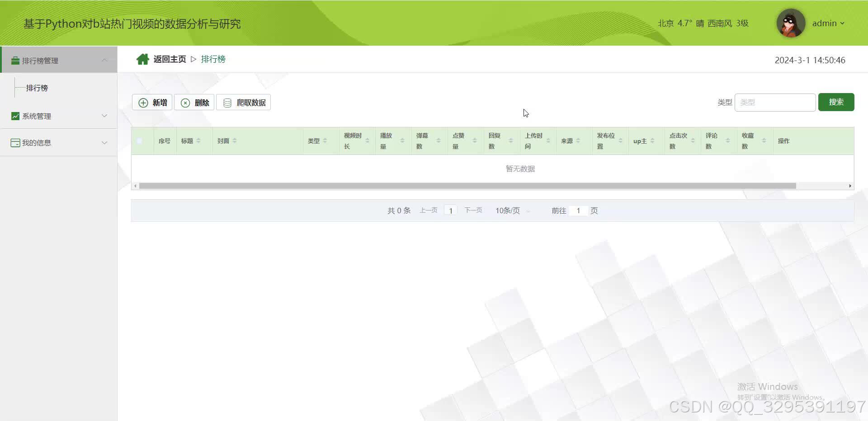The width and height of the screenshot is (868, 421).
Task: Sort table by 封面 column
Action: 235,141
